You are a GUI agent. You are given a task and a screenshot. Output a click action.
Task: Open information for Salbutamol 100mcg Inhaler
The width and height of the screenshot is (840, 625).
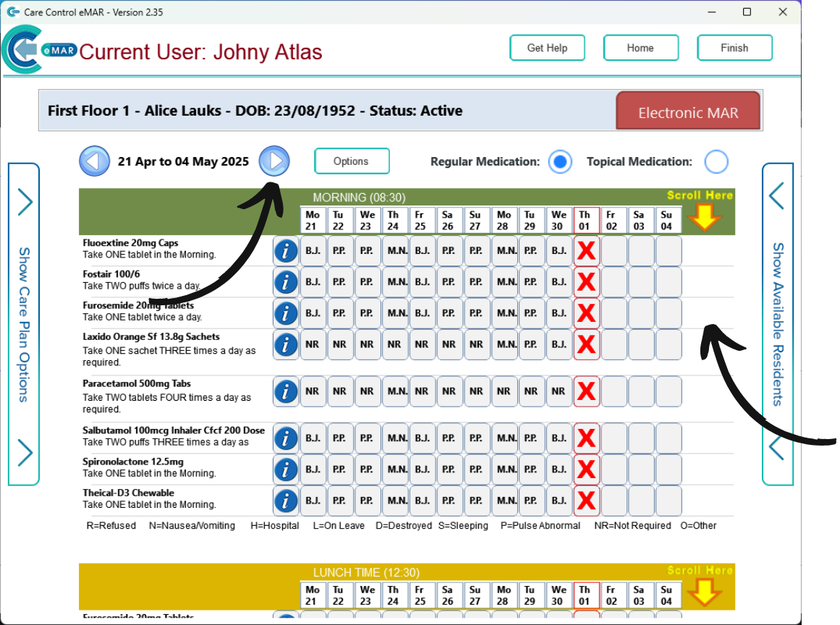tap(285, 438)
